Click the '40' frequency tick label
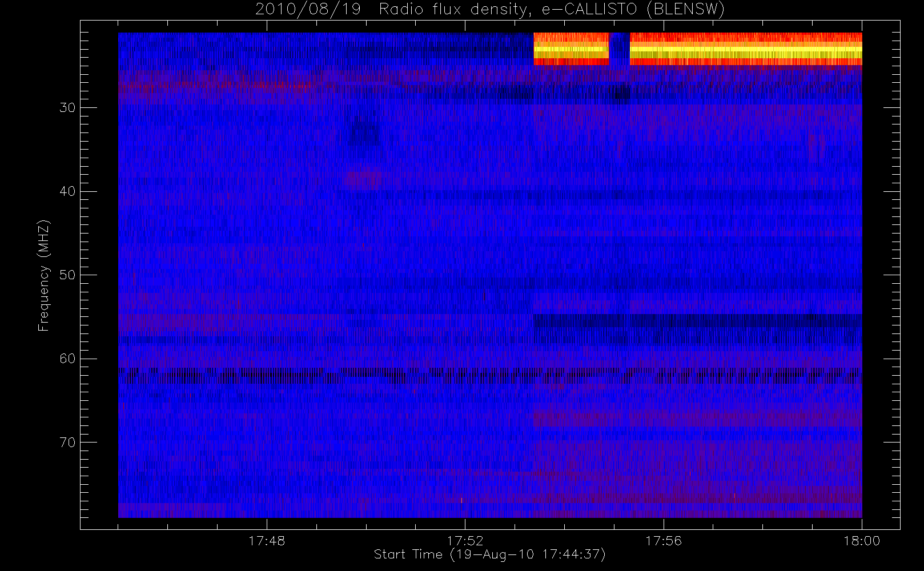 coord(67,191)
